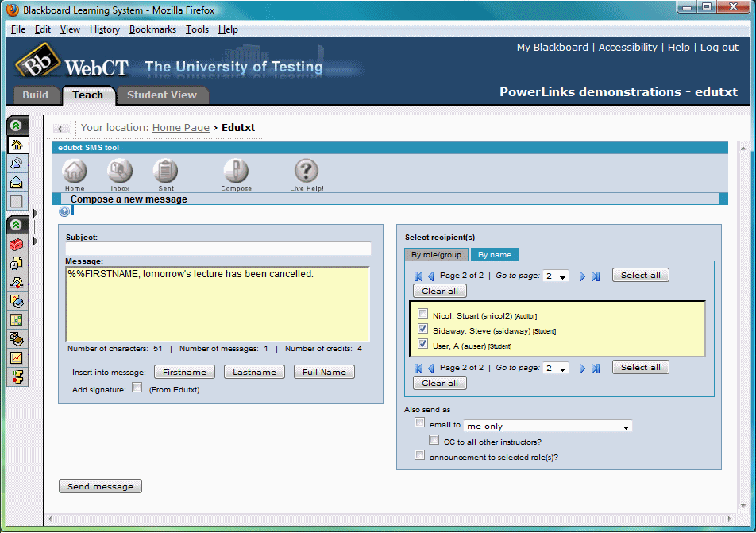Go to next recipient page with the arrow icon

[583, 275]
